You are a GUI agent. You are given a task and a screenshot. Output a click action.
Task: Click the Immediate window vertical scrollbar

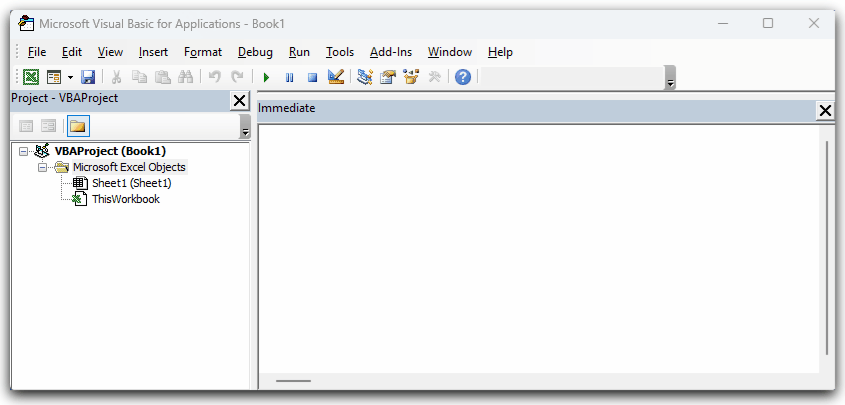(x=827, y=248)
